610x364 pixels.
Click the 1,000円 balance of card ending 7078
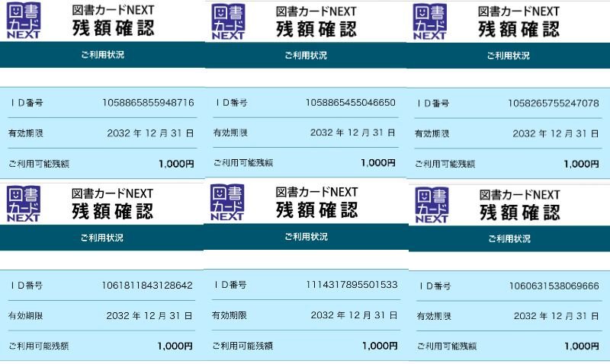pos(581,164)
